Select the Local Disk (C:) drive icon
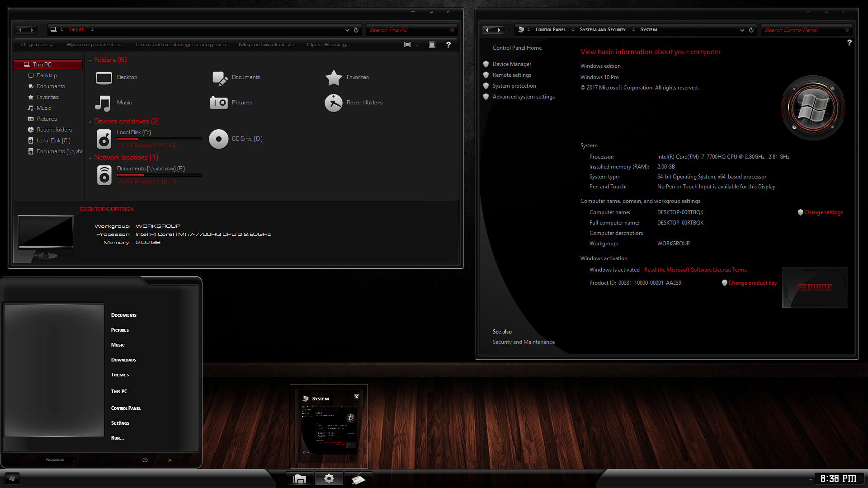Viewport: 868px width, 488px height. point(104,139)
